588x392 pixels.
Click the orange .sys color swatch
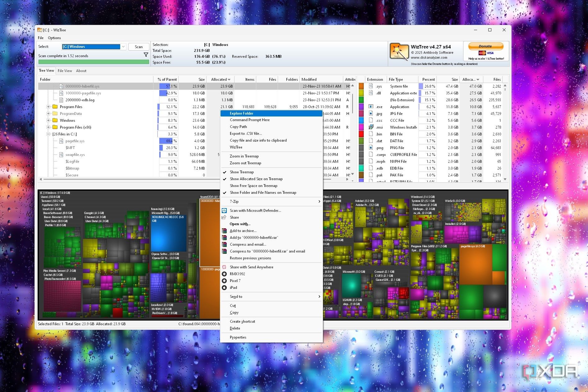click(361, 86)
